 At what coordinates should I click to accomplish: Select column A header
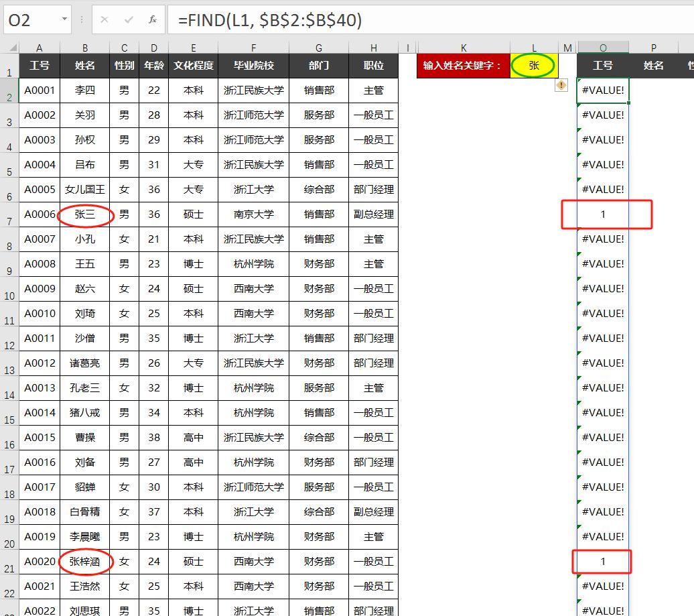[x=40, y=48]
